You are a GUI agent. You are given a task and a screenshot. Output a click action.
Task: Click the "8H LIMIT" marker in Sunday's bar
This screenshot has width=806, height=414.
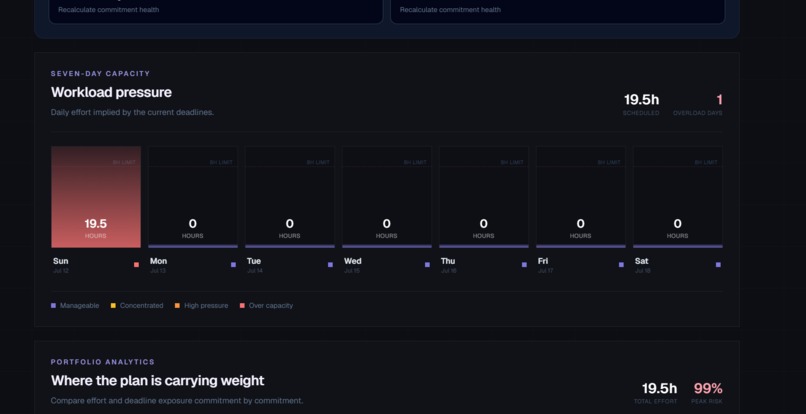click(124, 163)
